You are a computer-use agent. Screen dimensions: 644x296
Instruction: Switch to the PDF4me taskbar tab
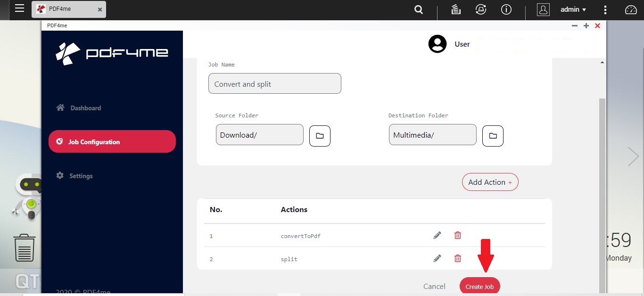click(x=69, y=9)
